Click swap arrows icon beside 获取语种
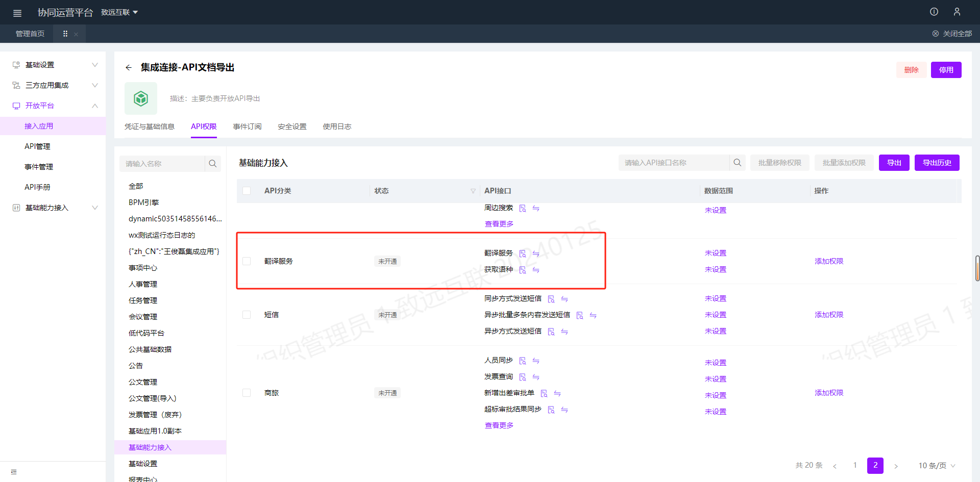 536,270
